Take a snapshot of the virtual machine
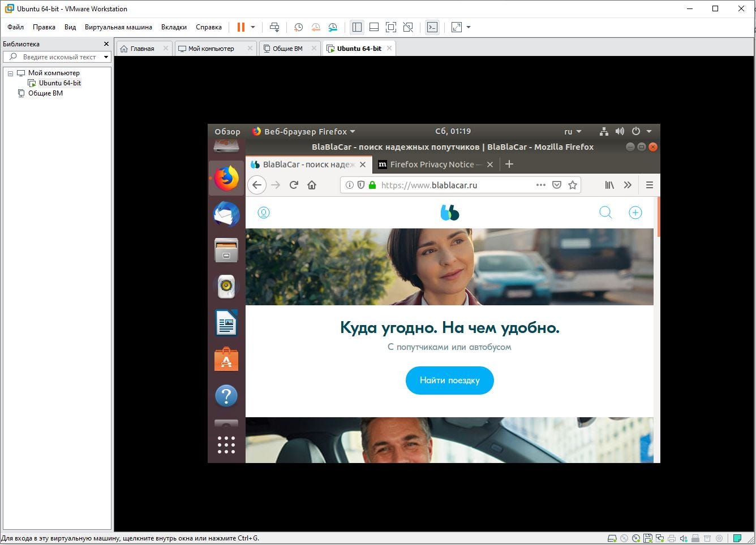Viewport: 756px width, 545px height. 298,27
